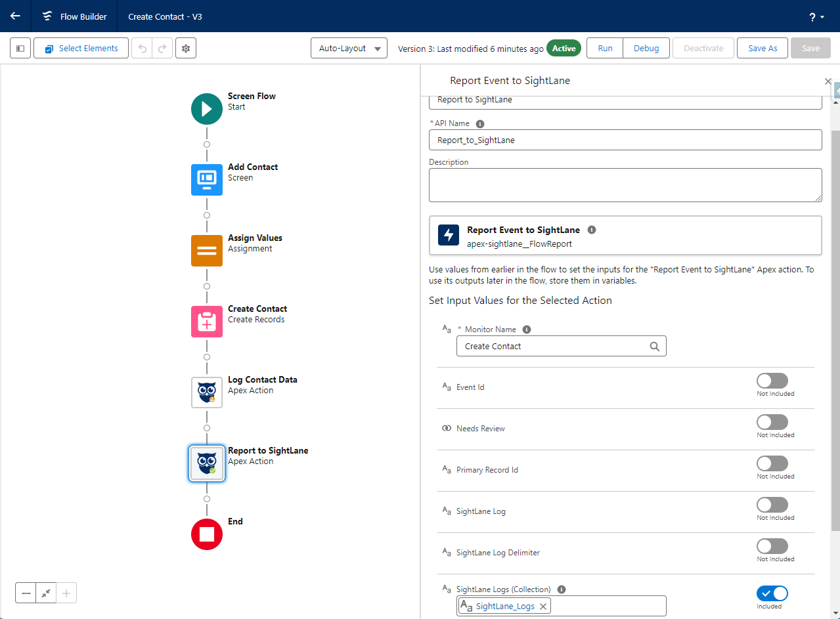Open the Auto-Layout dropdown
Viewport: 840px width, 619px height.
pos(349,49)
